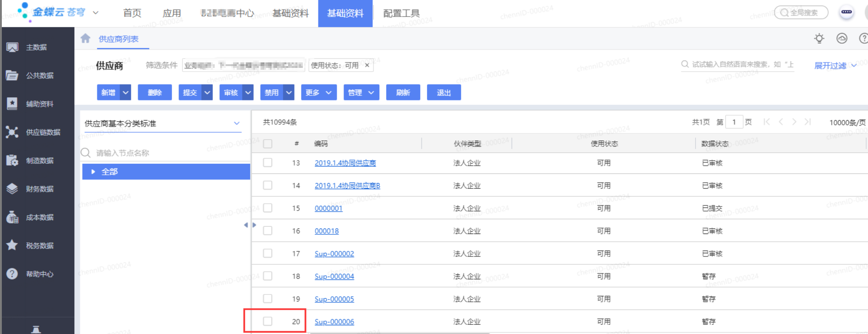Viewport: 868px width, 334px height.
Task: Open 主数据 icon in left sidebar
Action: (12, 47)
